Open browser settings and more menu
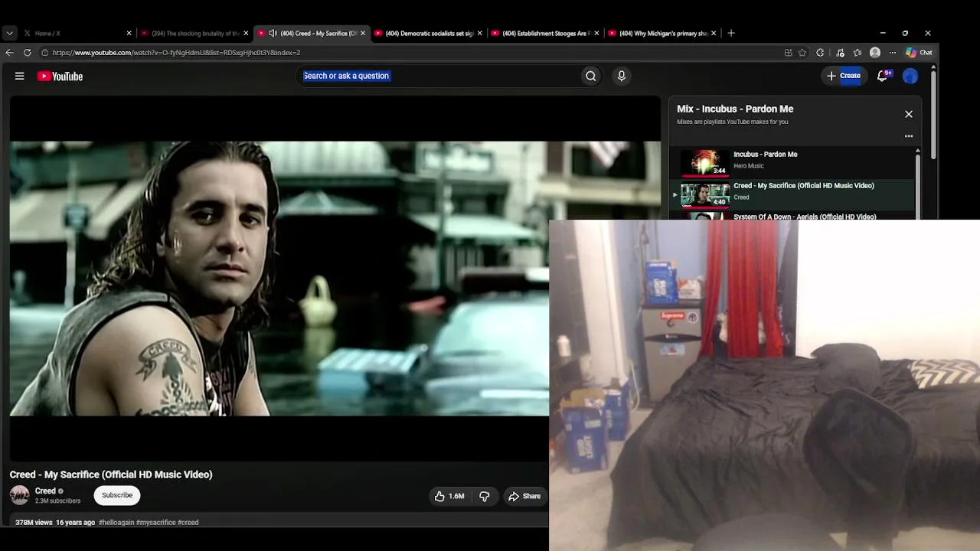 click(893, 53)
